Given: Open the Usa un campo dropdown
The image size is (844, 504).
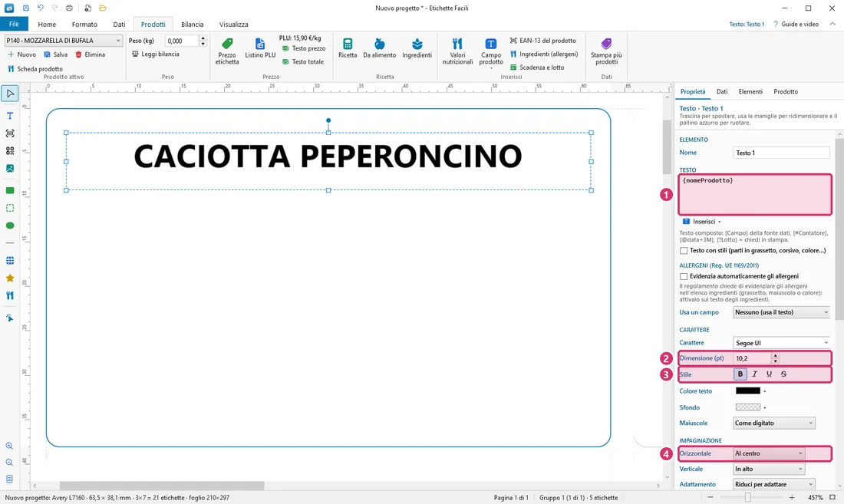Looking at the screenshot, I should point(781,312).
